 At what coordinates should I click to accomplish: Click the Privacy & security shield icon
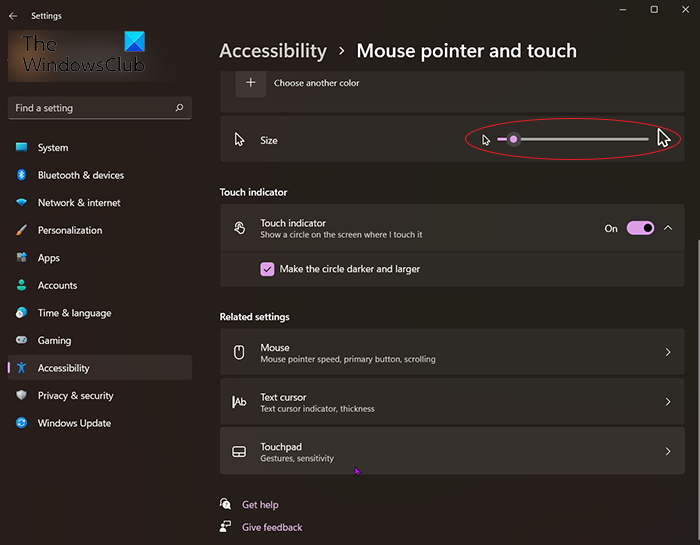point(21,396)
